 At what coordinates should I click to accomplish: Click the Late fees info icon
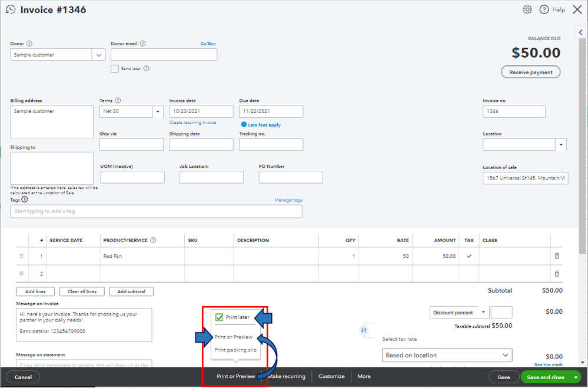[x=244, y=125]
